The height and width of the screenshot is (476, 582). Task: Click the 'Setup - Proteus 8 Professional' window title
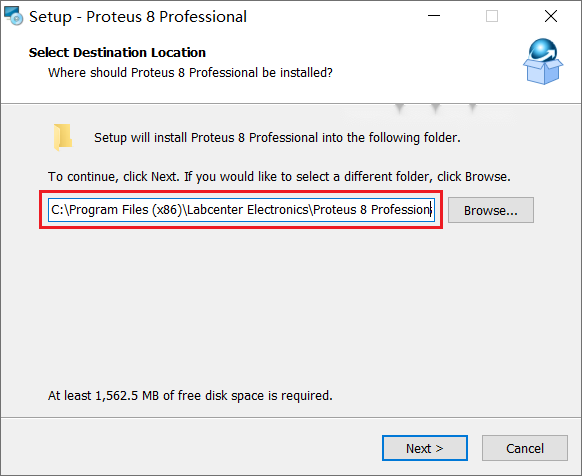click(x=138, y=17)
